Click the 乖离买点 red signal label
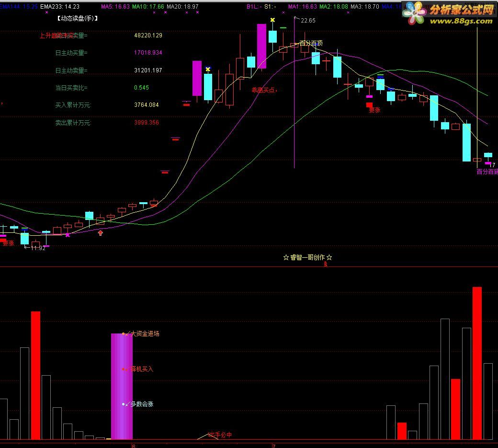 pyautogui.click(x=264, y=90)
